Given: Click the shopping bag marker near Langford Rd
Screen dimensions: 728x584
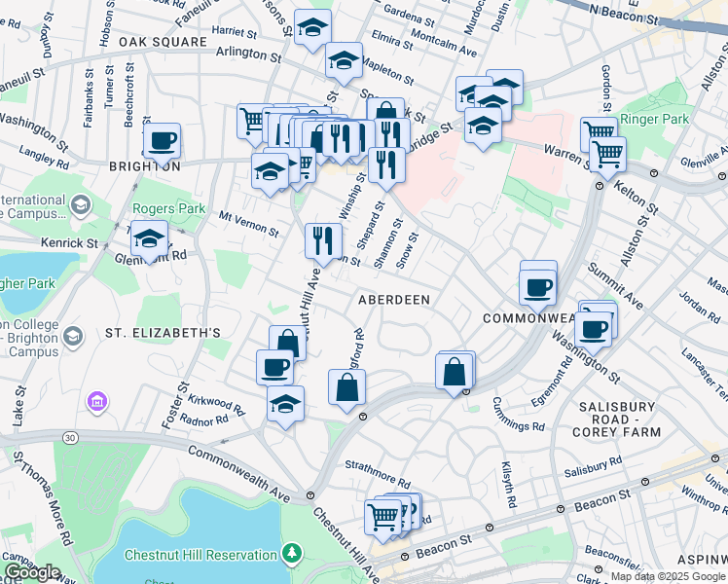Looking at the screenshot, I should (347, 387).
